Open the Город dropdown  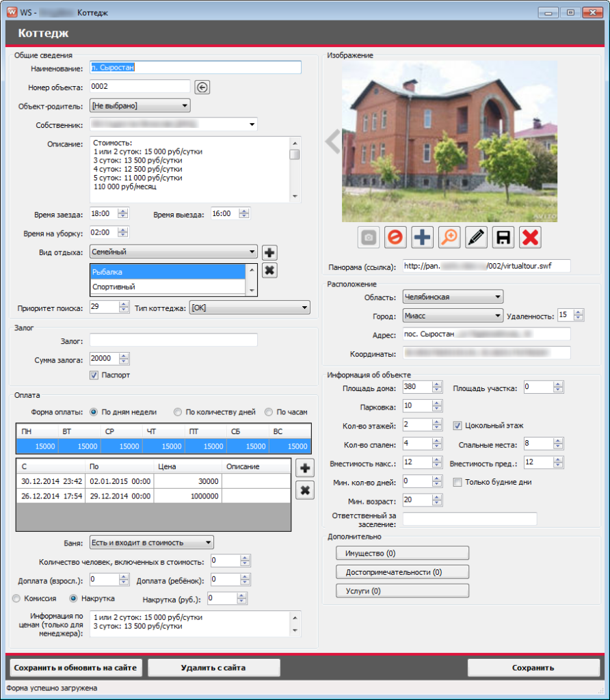pos(453,316)
